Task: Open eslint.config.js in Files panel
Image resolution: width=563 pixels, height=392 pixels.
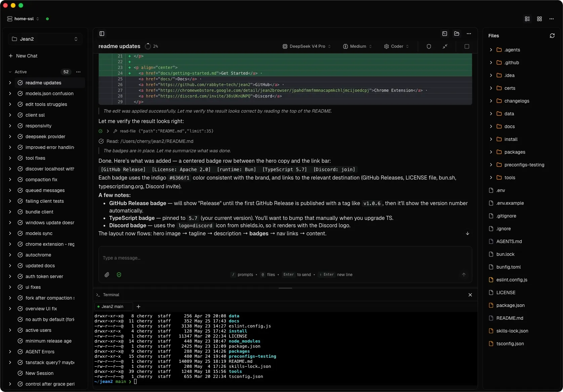Action: click(x=512, y=280)
